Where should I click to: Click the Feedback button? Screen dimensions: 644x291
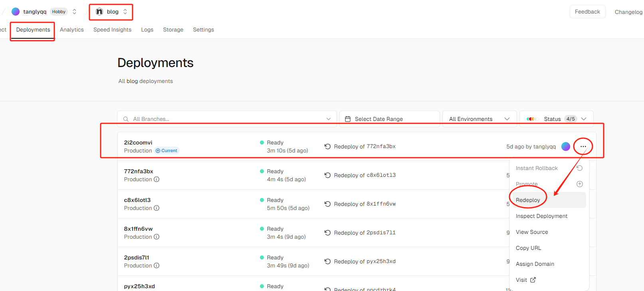pos(587,12)
